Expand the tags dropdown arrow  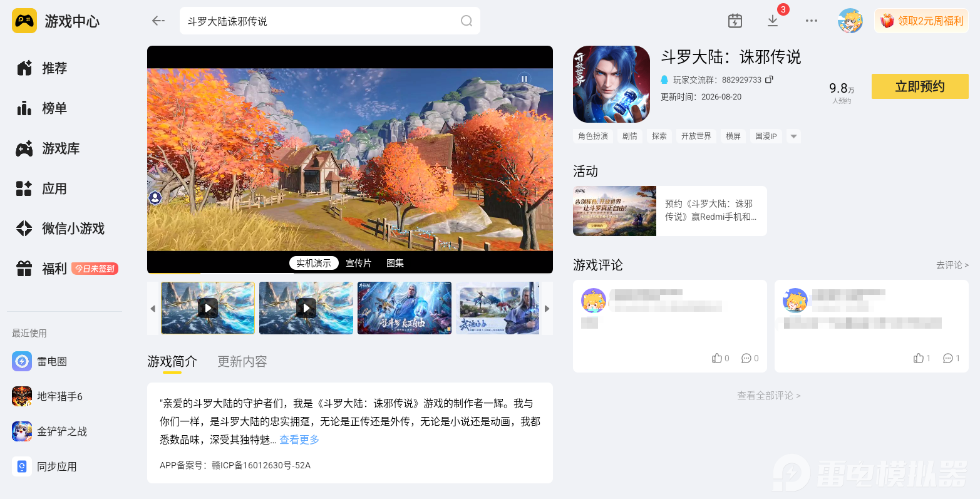pos(793,136)
